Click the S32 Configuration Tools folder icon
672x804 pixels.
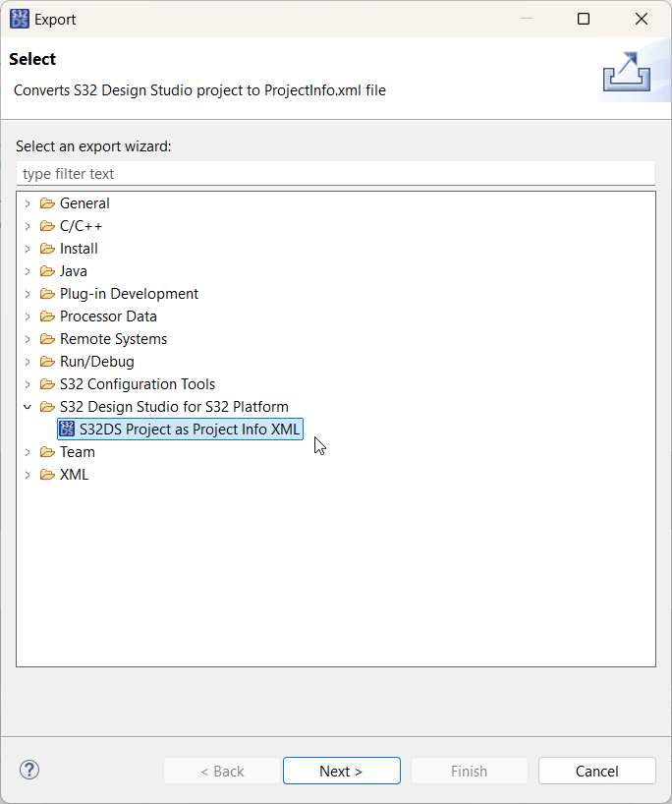[x=47, y=384]
